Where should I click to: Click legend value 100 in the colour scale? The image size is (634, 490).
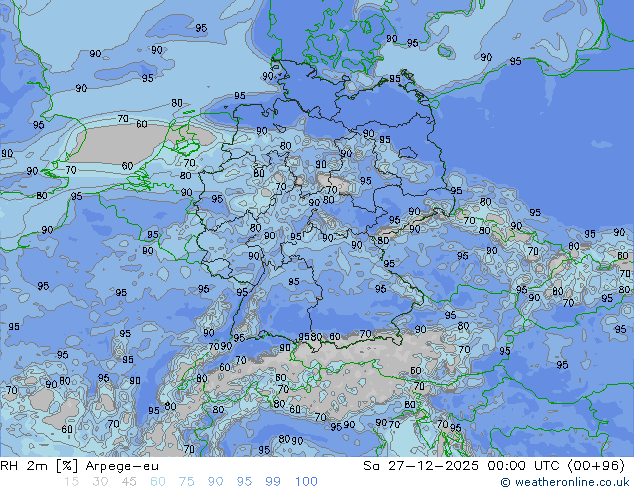click(306, 482)
